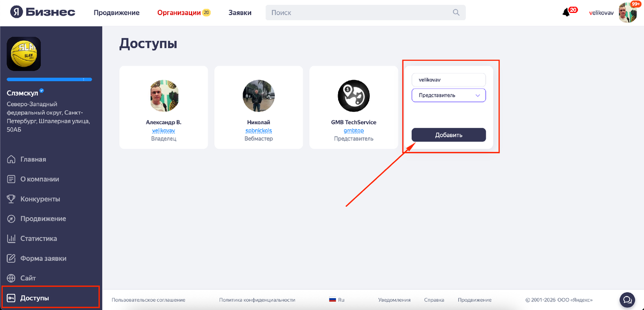Open the Продвижение top menu
This screenshot has height=310, width=644.
coord(116,12)
